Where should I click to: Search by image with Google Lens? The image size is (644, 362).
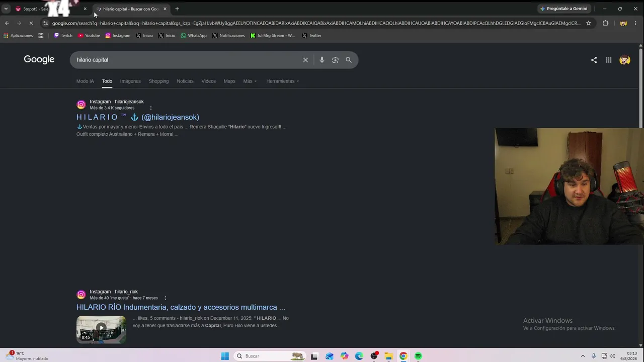[335, 60]
